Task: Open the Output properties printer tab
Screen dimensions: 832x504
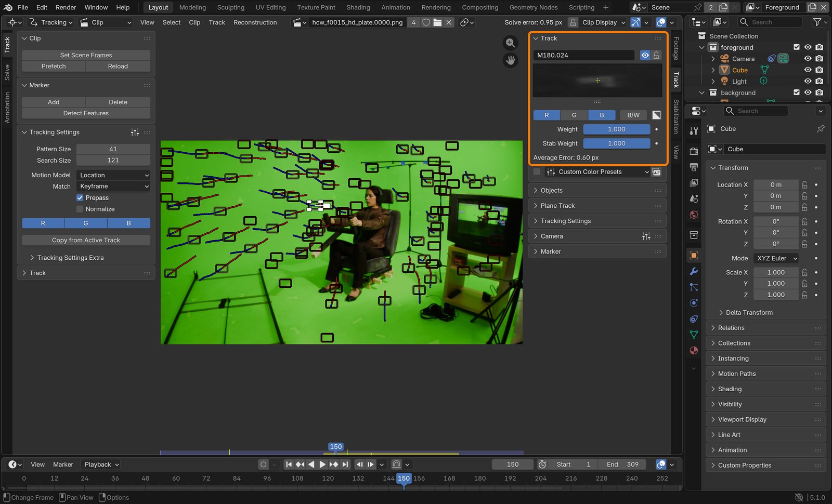Action: (x=694, y=167)
